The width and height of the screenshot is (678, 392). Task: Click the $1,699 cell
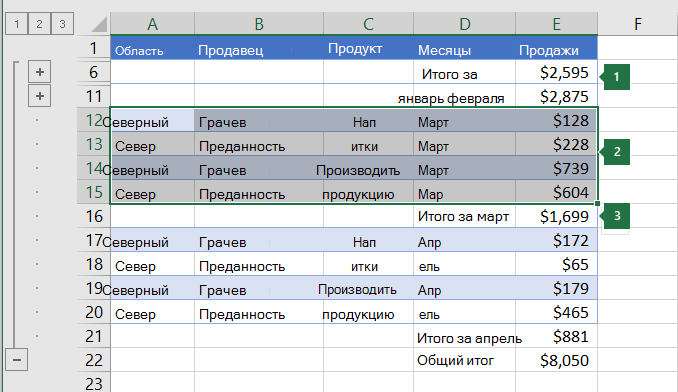(x=556, y=216)
